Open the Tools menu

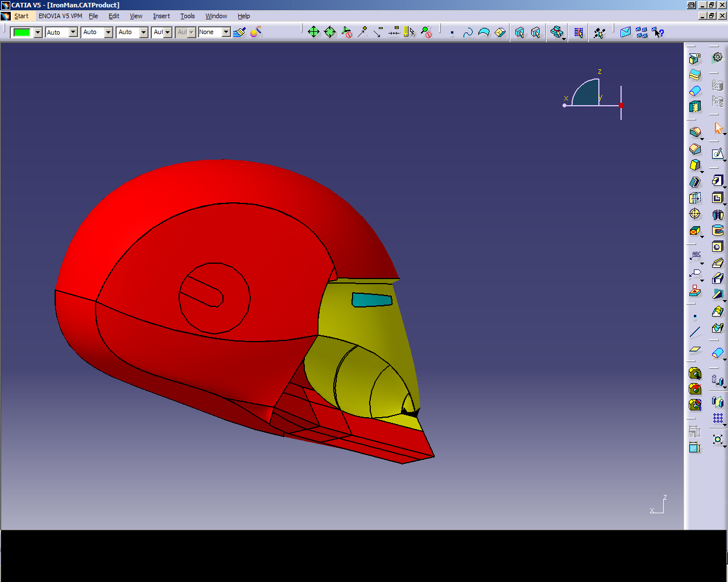pos(188,16)
